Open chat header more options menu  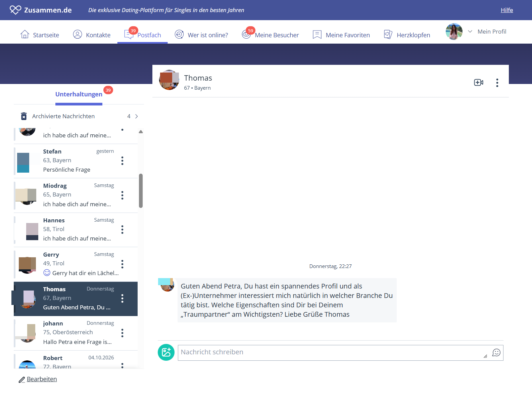497,83
